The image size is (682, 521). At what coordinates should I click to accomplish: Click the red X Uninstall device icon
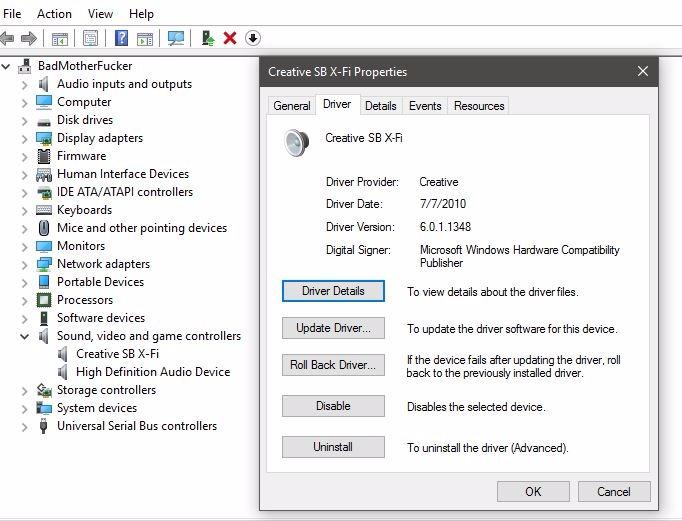pos(230,38)
